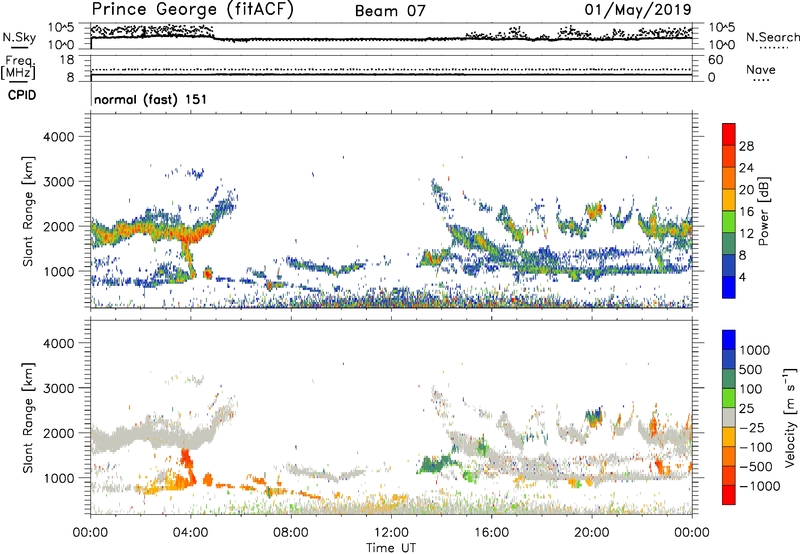Image resolution: width=800 pixels, height=554 pixels.
Task: Click 'Slant Range [km]' label of power panel
Action: coord(28,211)
